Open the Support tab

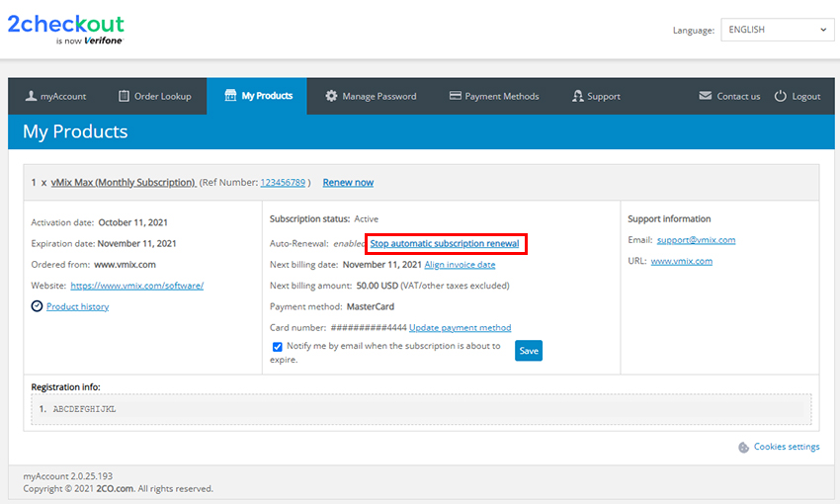click(x=596, y=97)
